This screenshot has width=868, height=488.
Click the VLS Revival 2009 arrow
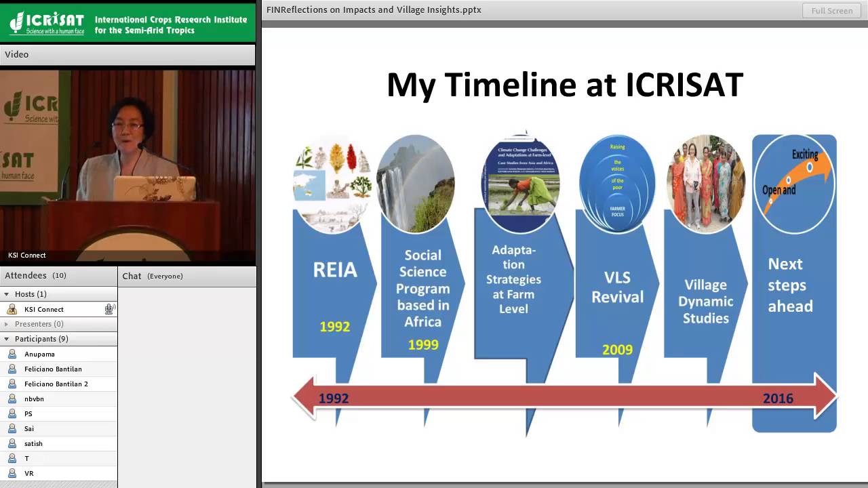617,298
